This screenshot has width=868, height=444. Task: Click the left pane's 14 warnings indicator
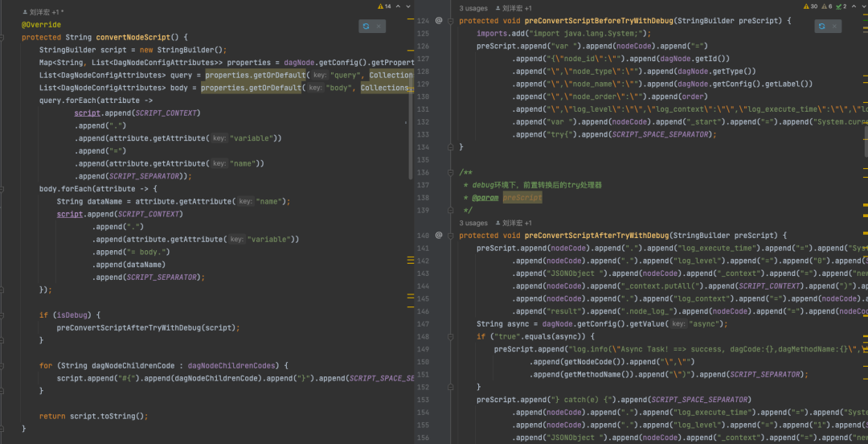point(384,6)
